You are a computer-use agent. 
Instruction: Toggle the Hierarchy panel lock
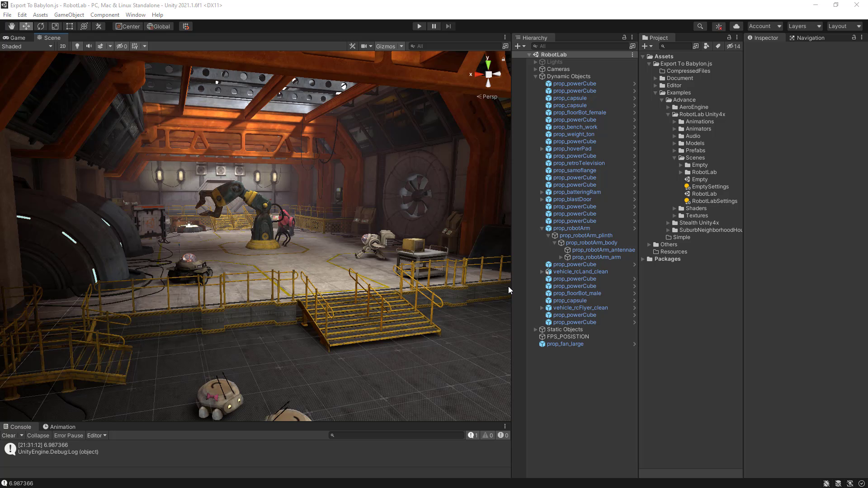pyautogui.click(x=624, y=38)
